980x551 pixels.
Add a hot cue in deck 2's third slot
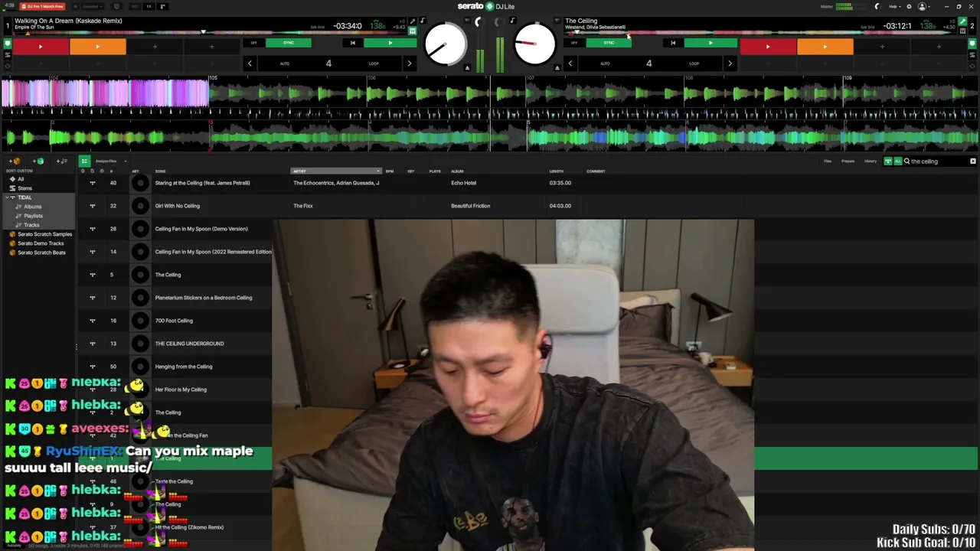[x=882, y=47]
